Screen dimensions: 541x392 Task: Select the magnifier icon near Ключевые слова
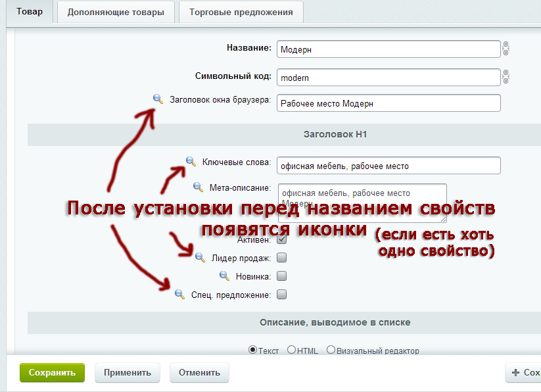click(191, 162)
